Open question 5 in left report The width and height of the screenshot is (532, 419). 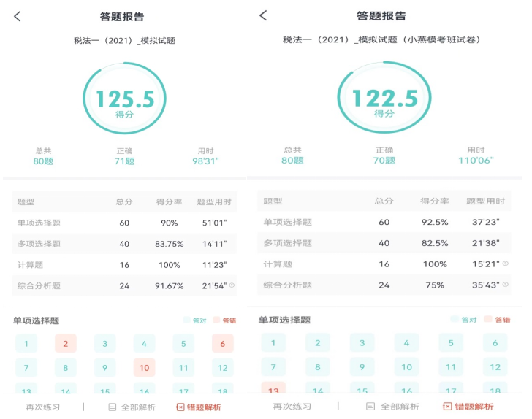(x=183, y=343)
